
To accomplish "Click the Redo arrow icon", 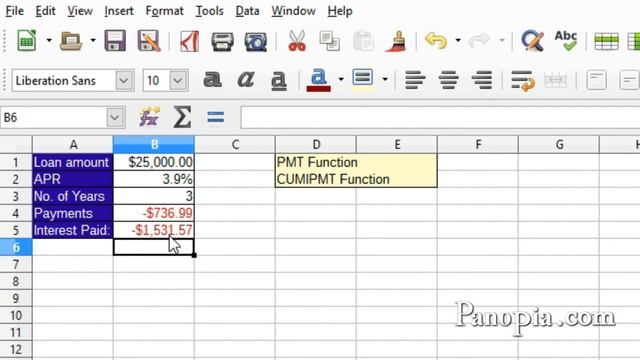I will coord(480,40).
